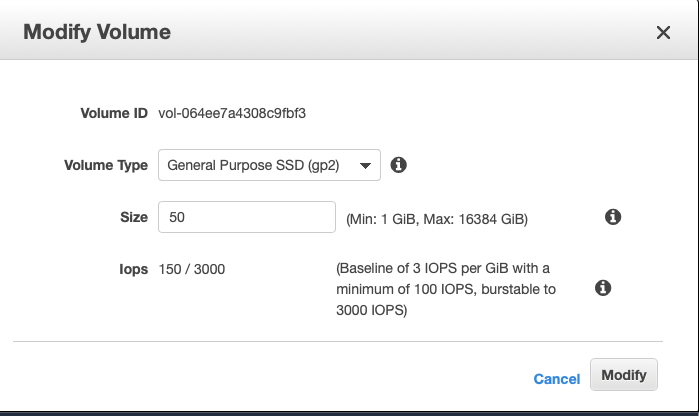Click the Cancel link
The height and width of the screenshot is (416, 699).
557,379
